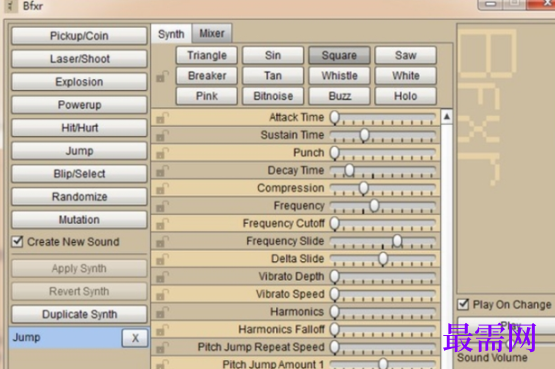The image size is (555, 369).
Task: Lock the Attack Time parameter
Action: click(162, 117)
